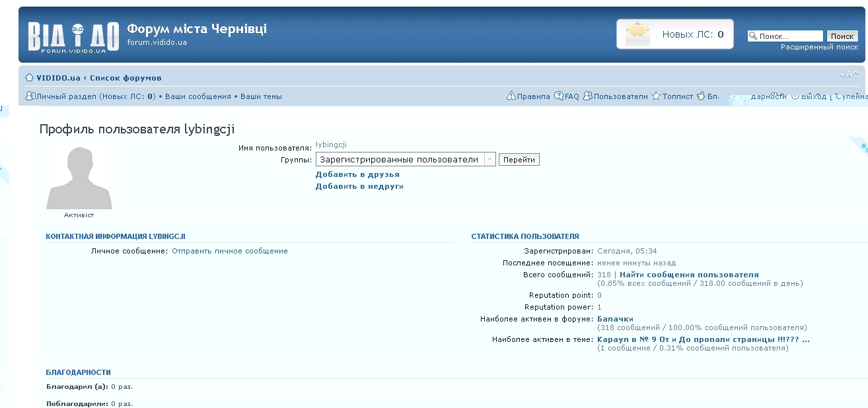Click the Пользователи members icon
Screen dimensions: 868x408
pos(587,96)
